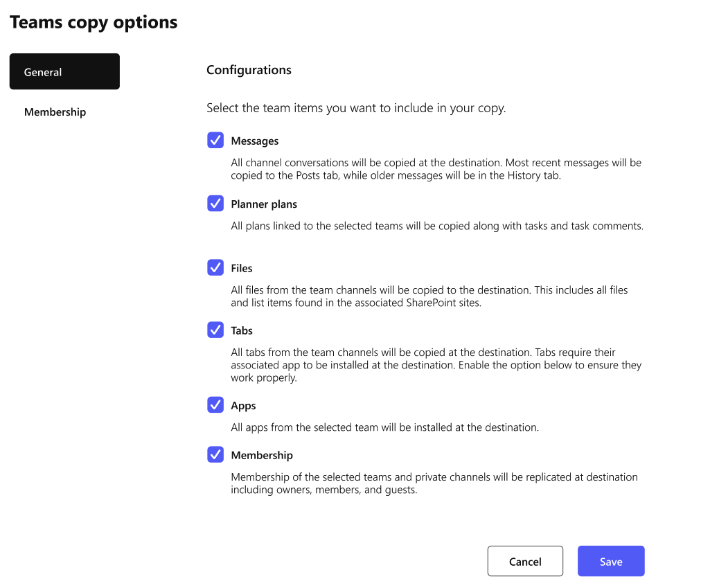Toggle the Membership checkbox in Configurations

click(x=215, y=454)
